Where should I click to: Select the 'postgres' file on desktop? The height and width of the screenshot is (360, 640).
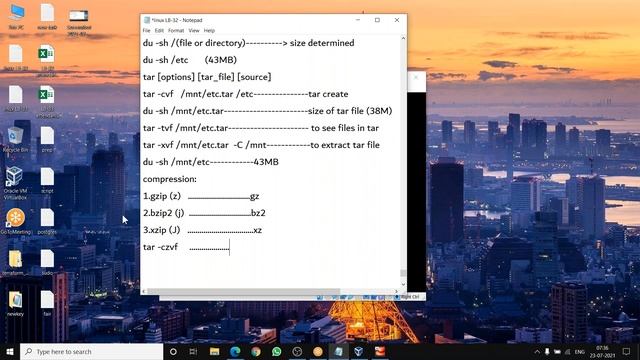47,221
